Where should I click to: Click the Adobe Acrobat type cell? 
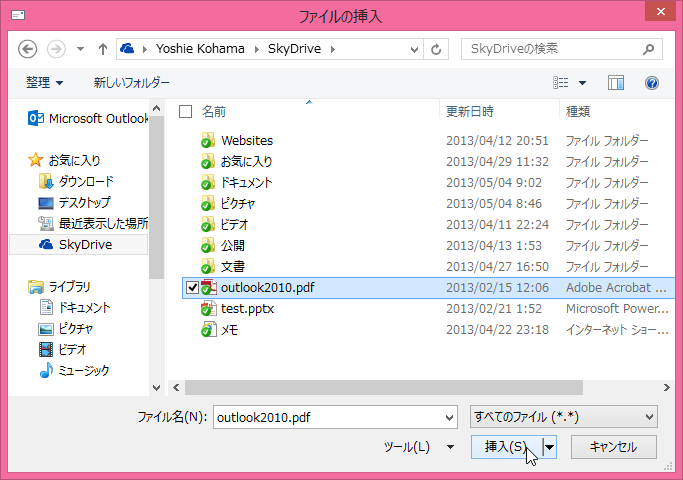[616, 287]
